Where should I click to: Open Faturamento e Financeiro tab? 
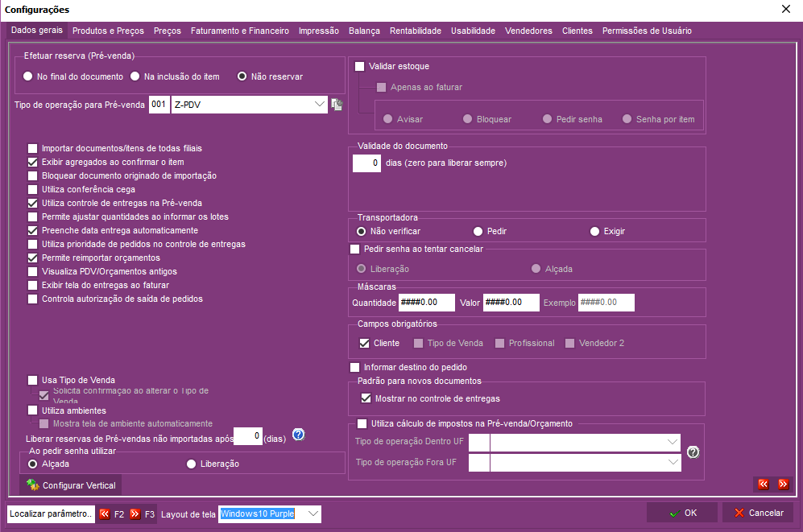click(240, 31)
